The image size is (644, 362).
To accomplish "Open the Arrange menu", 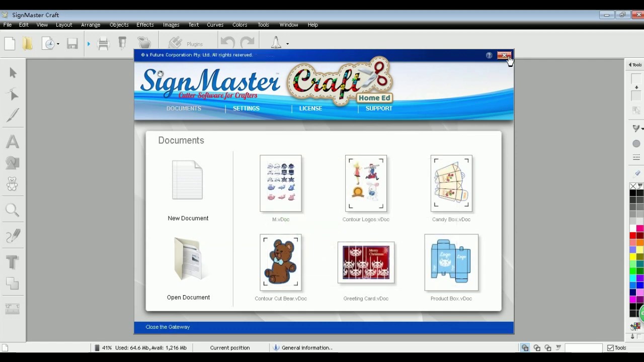I will pos(91,25).
